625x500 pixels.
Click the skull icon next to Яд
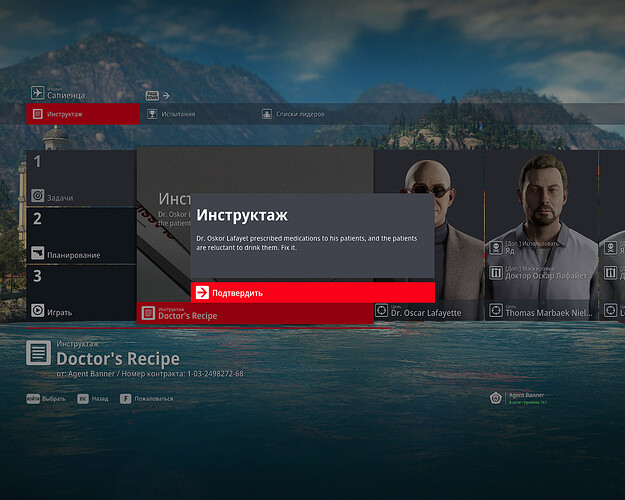(x=496, y=248)
